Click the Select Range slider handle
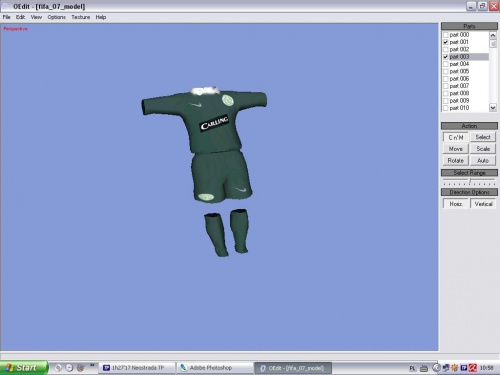Screen dimensions: 500x375 coord(470,181)
